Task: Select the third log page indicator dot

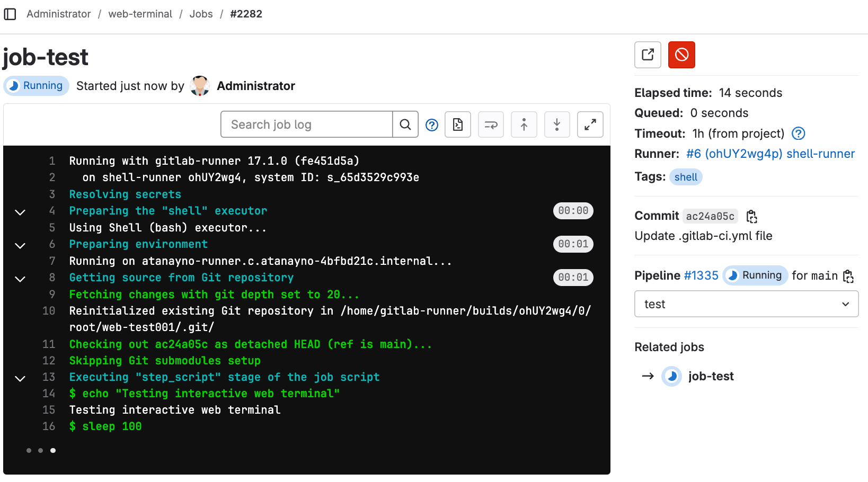Action: [53, 450]
